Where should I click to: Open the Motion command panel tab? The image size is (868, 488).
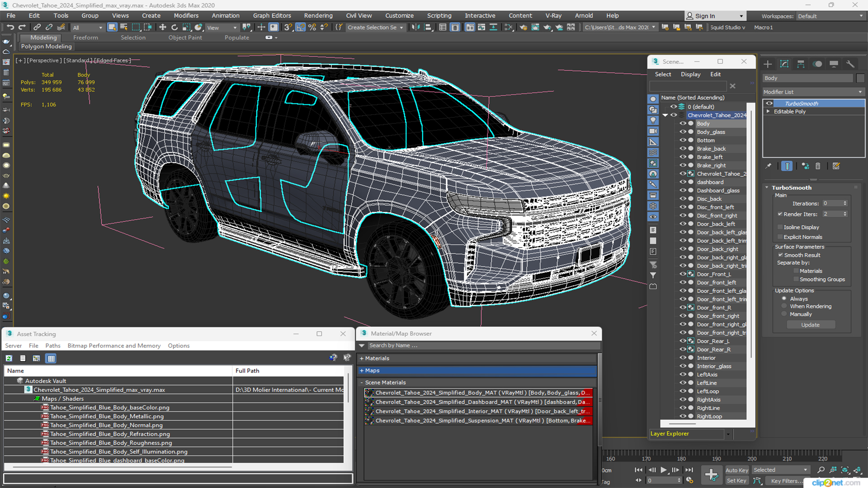[817, 64]
